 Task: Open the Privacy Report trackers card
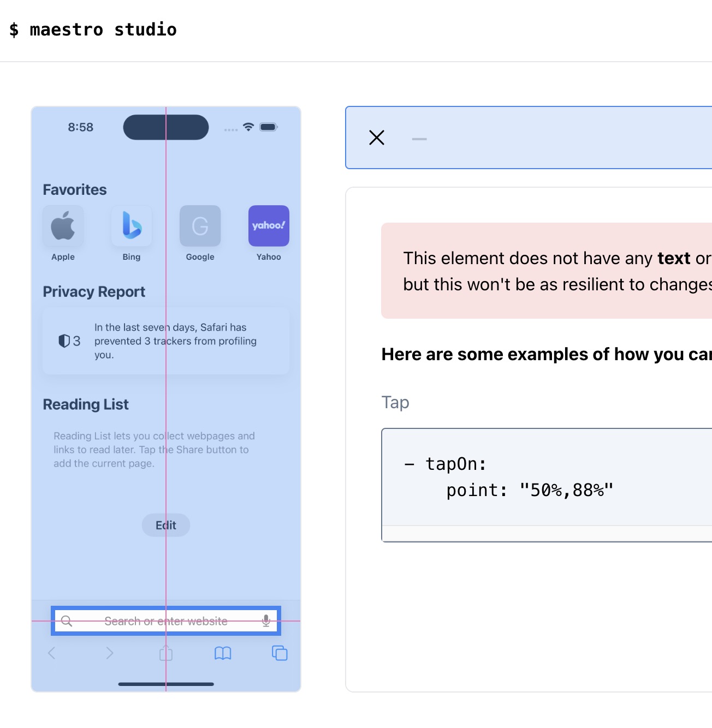click(166, 341)
